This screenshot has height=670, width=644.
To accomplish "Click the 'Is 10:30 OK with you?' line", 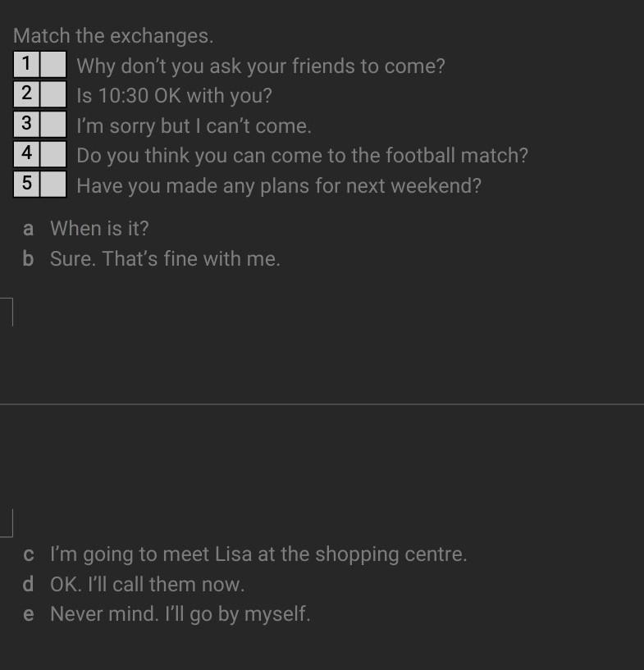I will pos(174,96).
